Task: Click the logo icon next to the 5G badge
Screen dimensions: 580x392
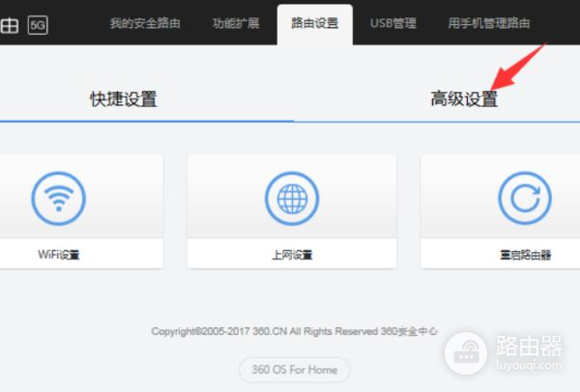Action: [x=9, y=25]
